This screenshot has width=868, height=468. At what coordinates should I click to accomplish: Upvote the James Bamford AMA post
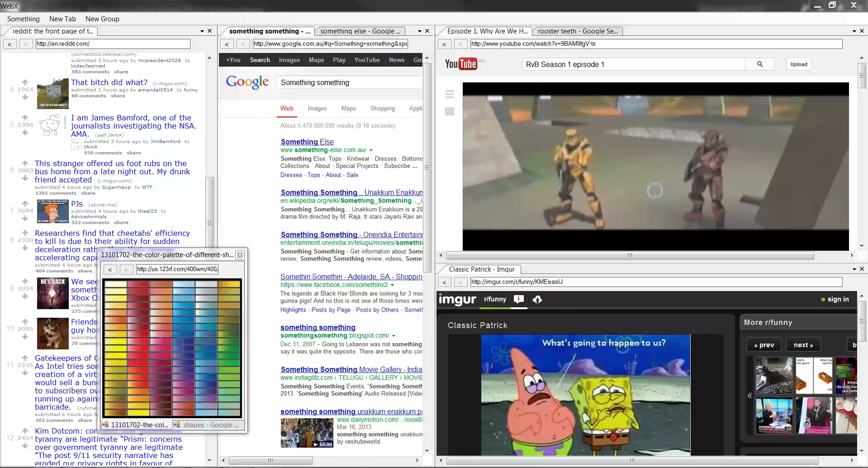[25, 117]
